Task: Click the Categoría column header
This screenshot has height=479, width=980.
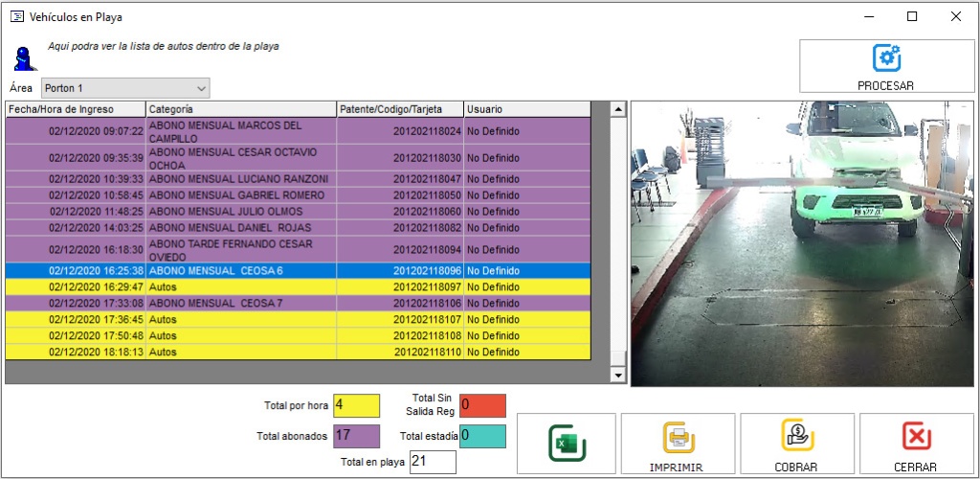Action: (241, 109)
